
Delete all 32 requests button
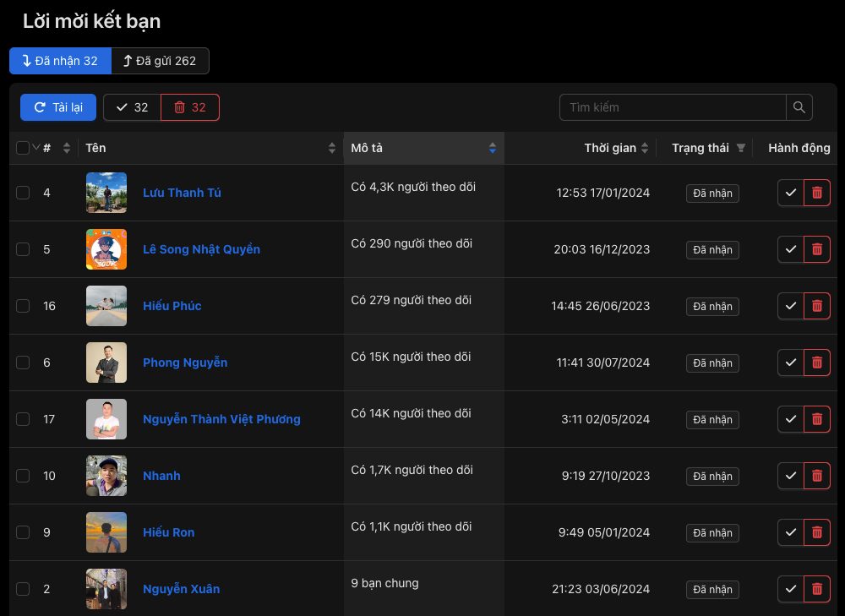[x=190, y=107]
